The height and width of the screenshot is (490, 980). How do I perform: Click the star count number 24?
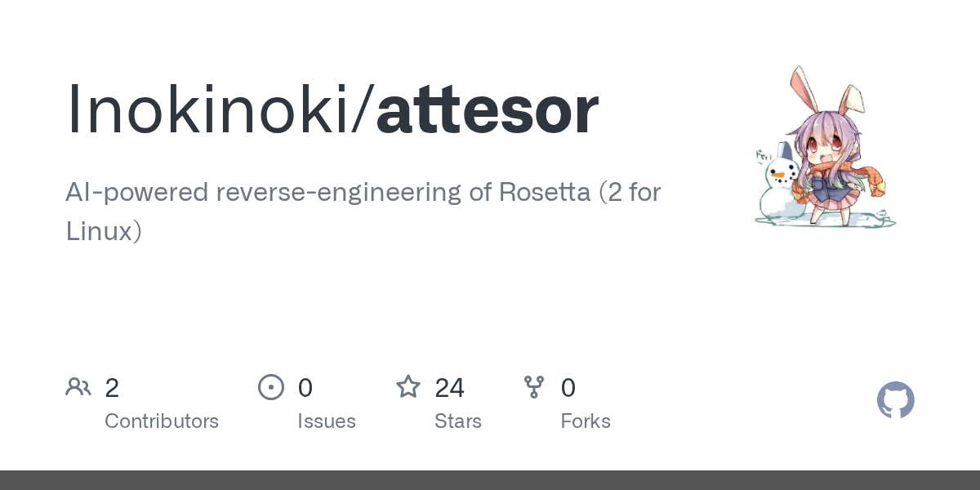(x=450, y=388)
